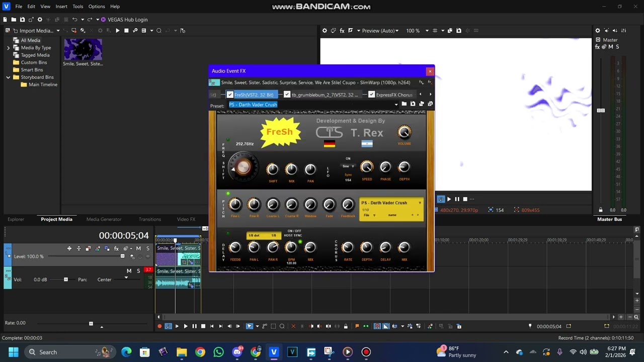Open Track FX on video track
Screen dimensions: 644x362
point(116,248)
